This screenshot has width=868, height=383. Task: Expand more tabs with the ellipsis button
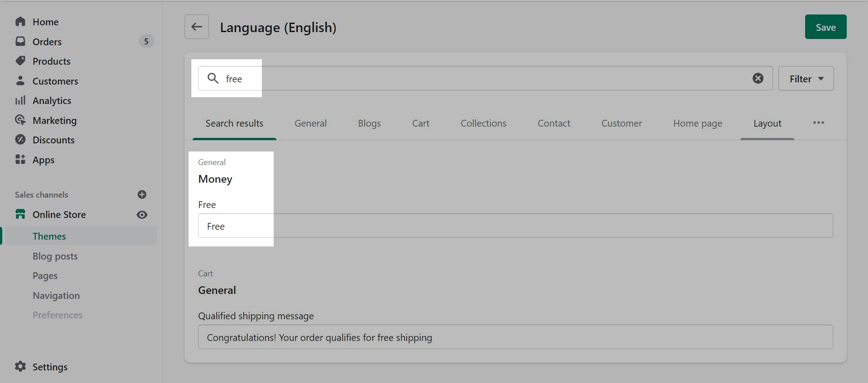click(818, 123)
